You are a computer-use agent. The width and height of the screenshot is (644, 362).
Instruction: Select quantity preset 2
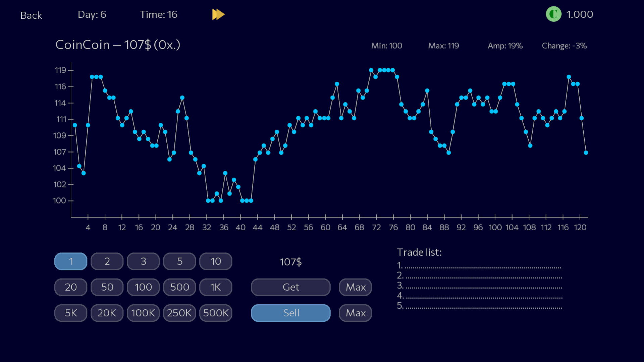click(107, 261)
